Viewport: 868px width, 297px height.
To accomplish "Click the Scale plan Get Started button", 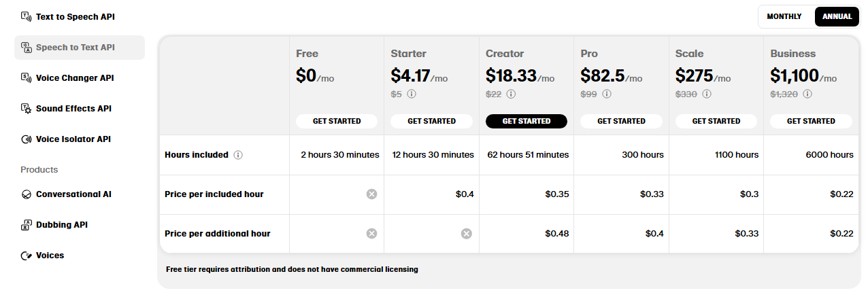I will [x=716, y=121].
